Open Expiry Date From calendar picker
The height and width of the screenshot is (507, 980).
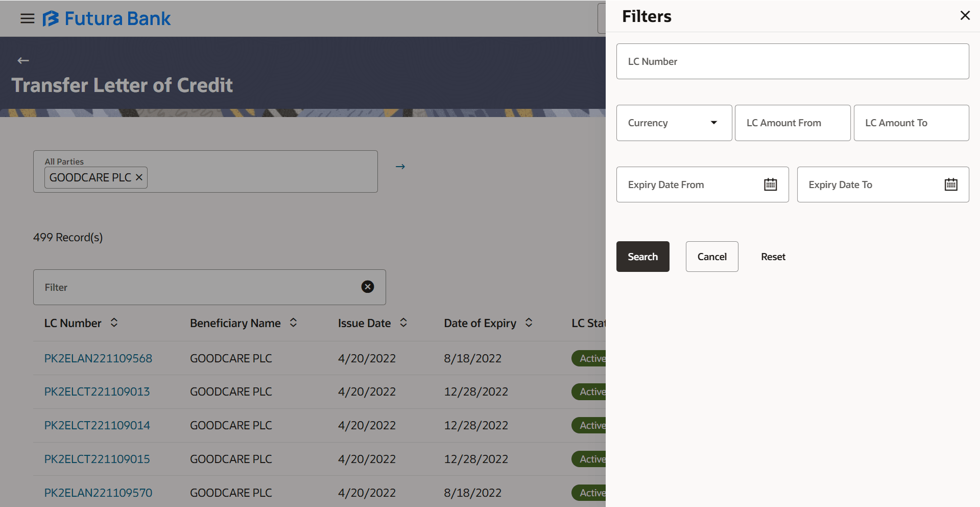(771, 184)
